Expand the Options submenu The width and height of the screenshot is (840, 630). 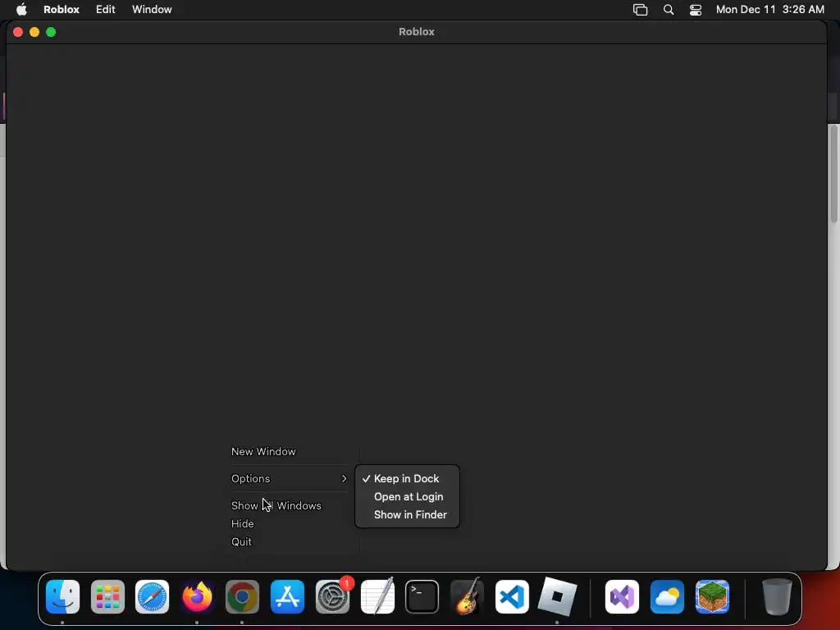point(290,478)
